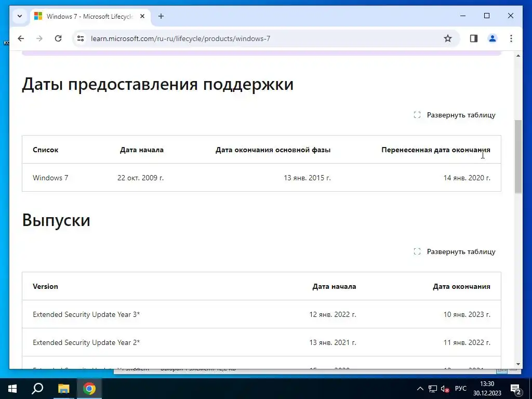Screen dimensions: 532x399
Task: Expand the support dates table
Action: click(455, 115)
